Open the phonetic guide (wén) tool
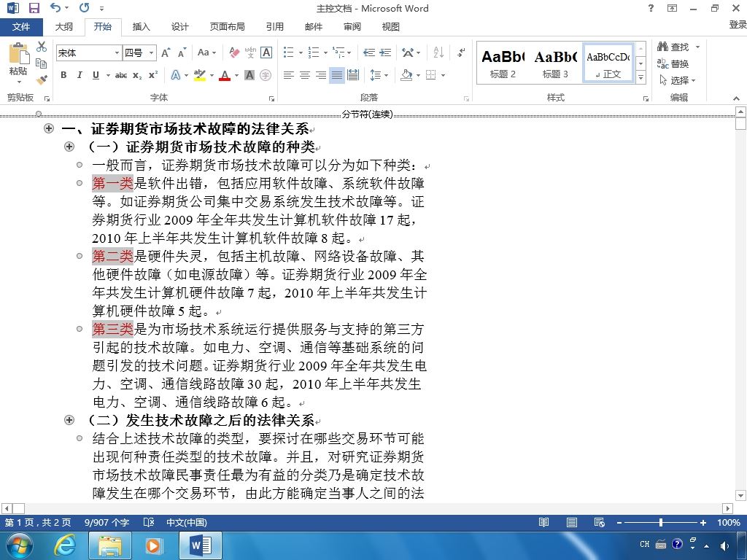The height and width of the screenshot is (560, 747). [250, 52]
